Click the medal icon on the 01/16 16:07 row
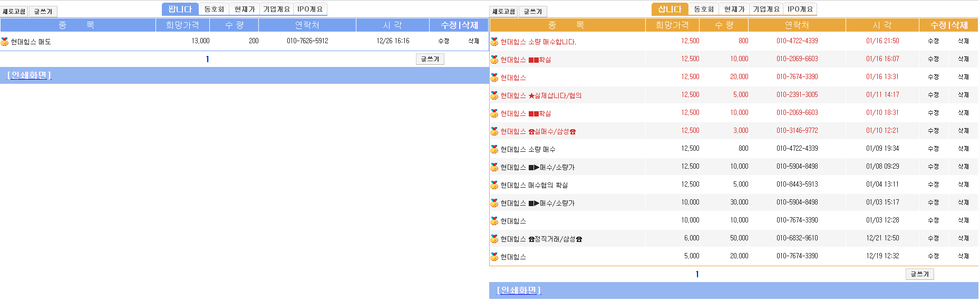This screenshot has width=980, height=301. point(494,60)
